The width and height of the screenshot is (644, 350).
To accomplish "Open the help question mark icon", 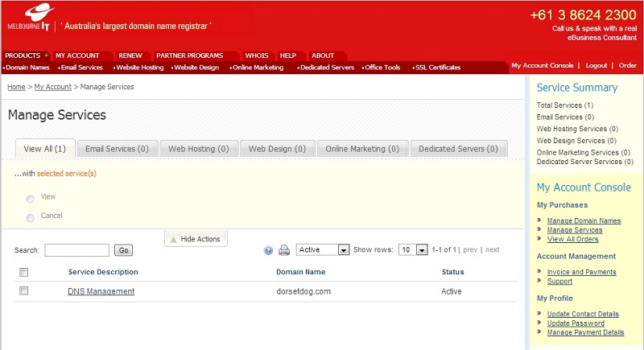I will pos(268,250).
